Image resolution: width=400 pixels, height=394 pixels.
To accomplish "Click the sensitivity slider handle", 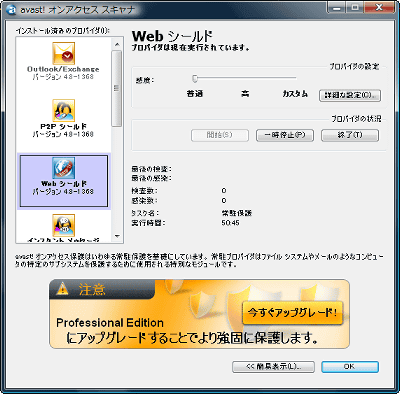I will pos(195,78).
